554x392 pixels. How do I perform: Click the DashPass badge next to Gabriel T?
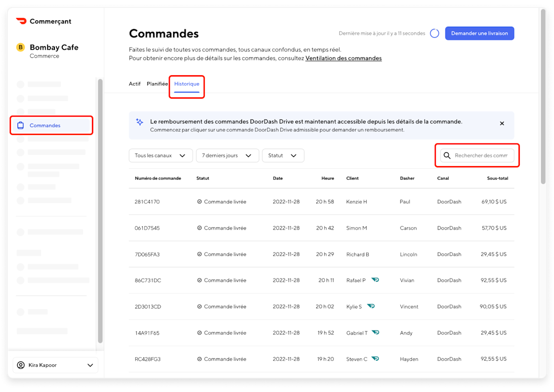coord(375,333)
